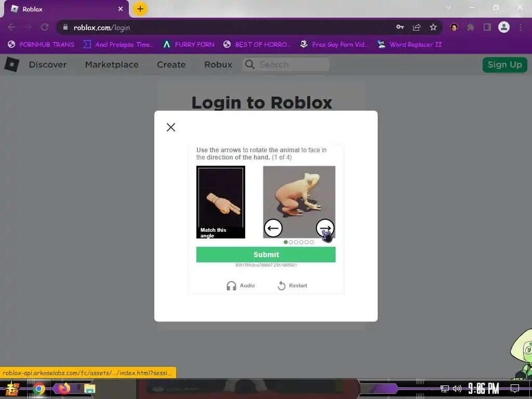Screen dimensions: 532x399
Task: Open the Windows Start button
Action: pyautogui.click(x=12, y=389)
